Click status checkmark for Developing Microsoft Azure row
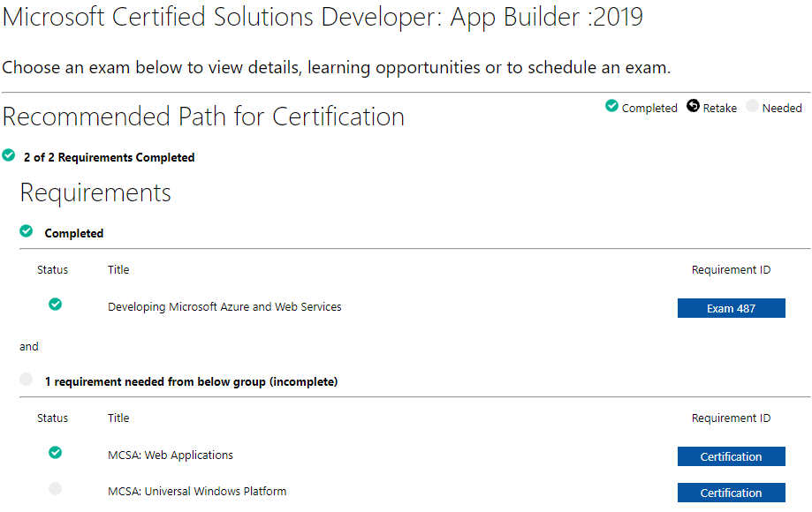 (56, 305)
